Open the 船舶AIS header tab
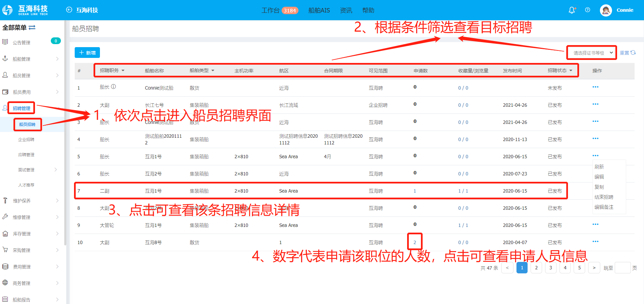 319,10
